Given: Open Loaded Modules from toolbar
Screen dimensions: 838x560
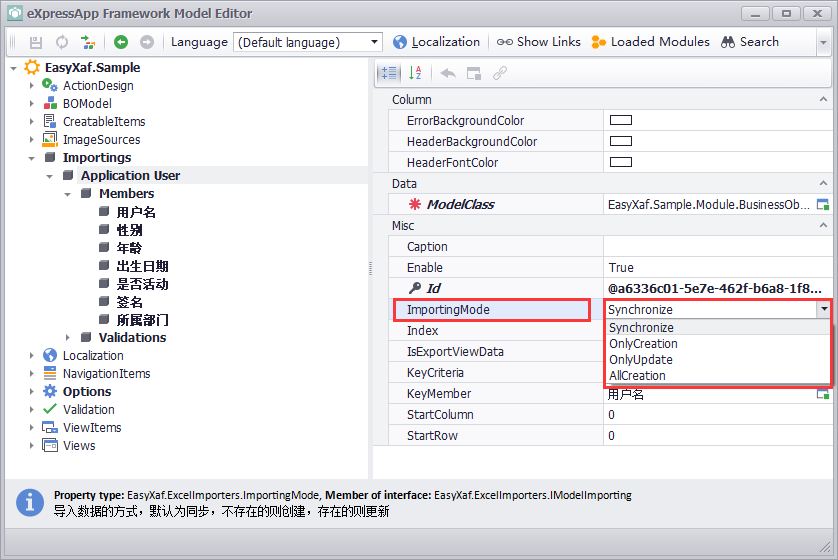Looking at the screenshot, I should click(x=650, y=42).
